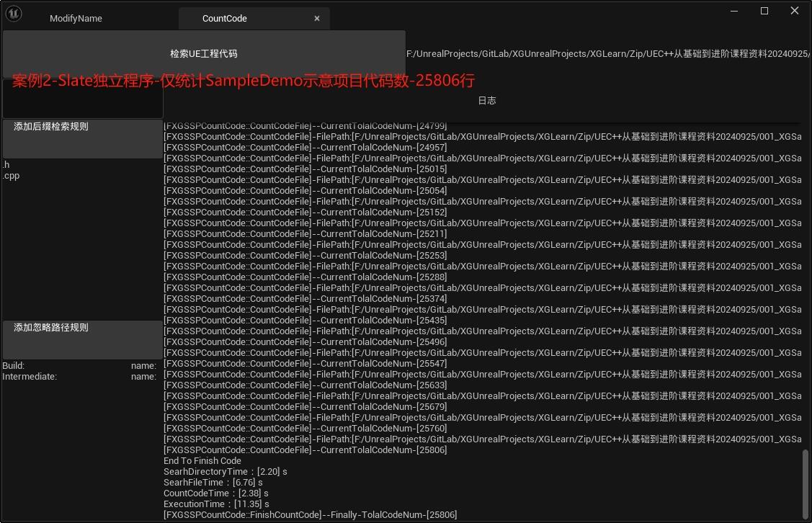Click the SearhFileTime [6.76] s line
This screenshot has width=812, height=523.
[213, 483]
